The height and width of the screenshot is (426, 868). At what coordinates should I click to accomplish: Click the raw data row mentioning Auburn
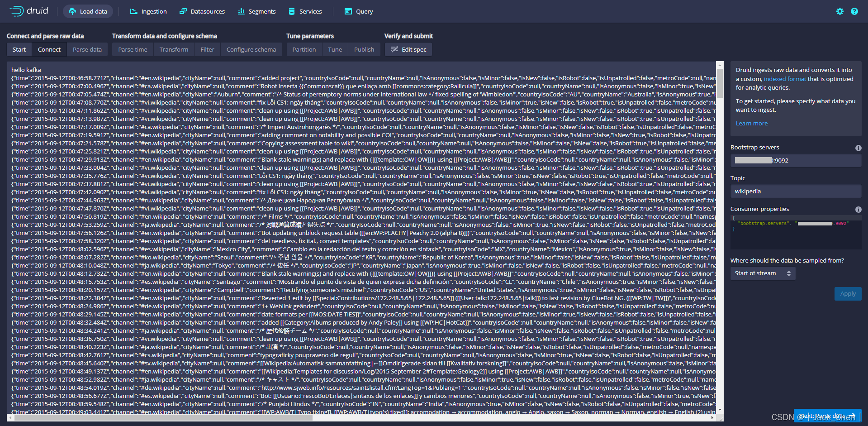tap(364, 94)
